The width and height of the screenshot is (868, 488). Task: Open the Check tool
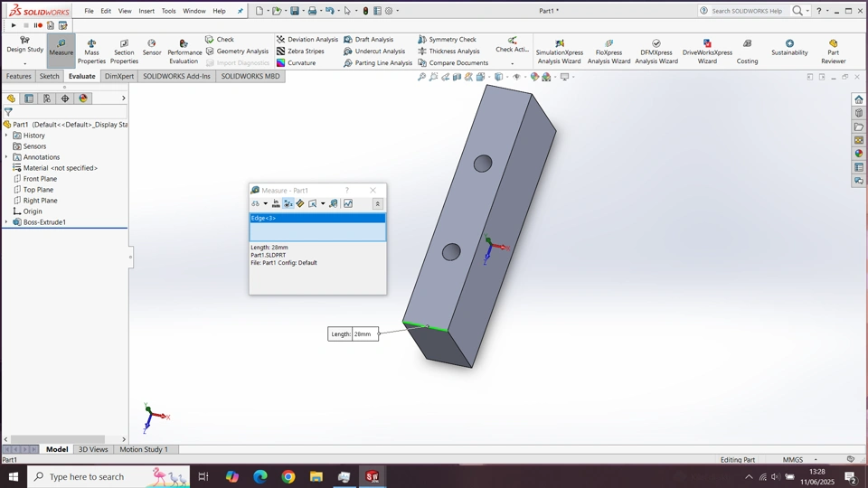click(x=220, y=39)
